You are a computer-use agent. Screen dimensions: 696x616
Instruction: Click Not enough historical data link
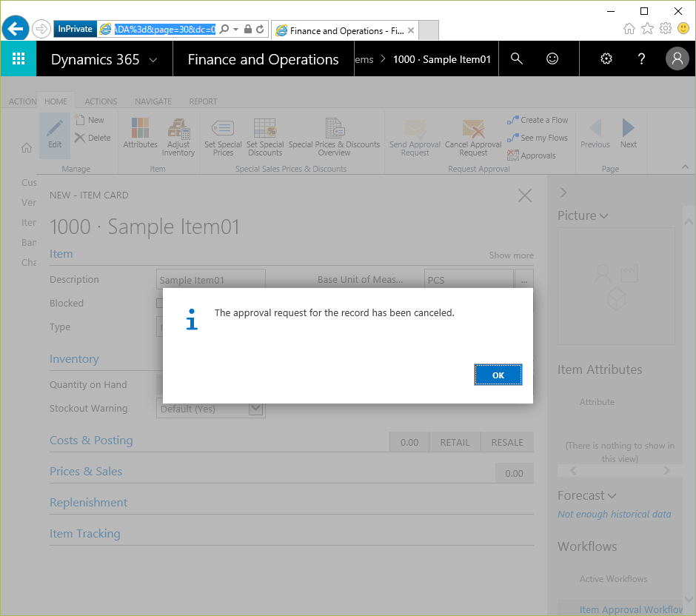coord(615,514)
